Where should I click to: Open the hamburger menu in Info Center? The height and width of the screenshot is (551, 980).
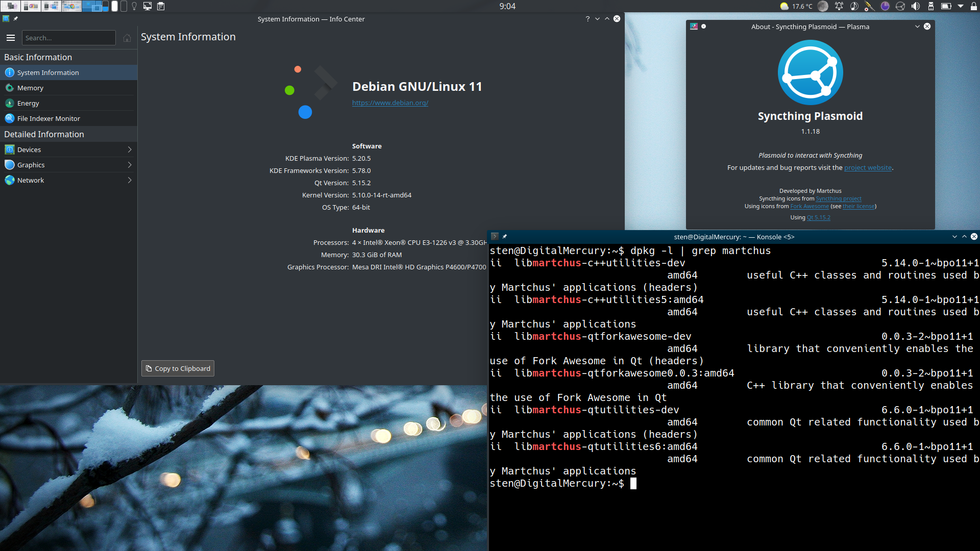point(11,37)
